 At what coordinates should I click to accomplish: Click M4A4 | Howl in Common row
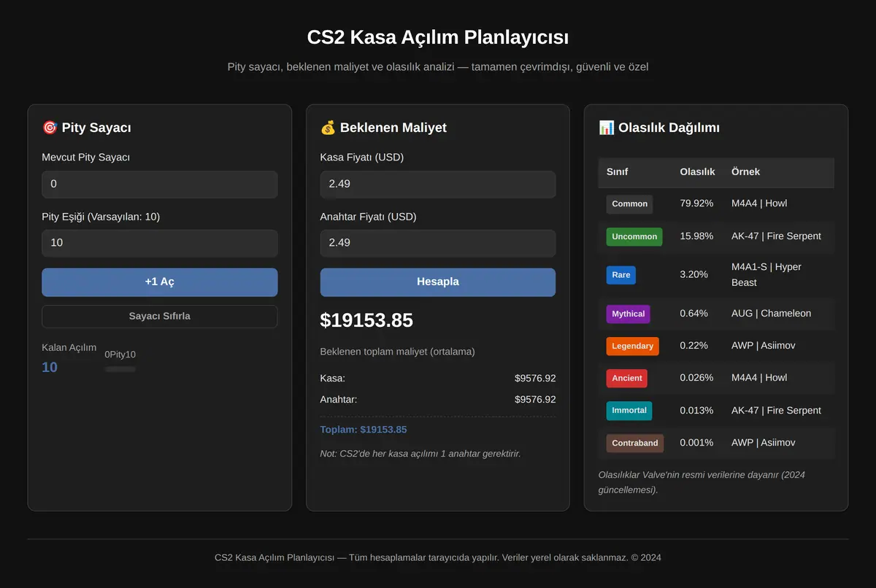(x=759, y=204)
